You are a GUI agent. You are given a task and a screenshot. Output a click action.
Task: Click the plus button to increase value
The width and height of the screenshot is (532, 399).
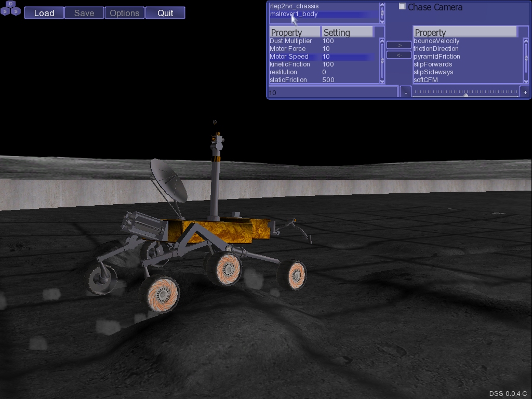pos(525,92)
